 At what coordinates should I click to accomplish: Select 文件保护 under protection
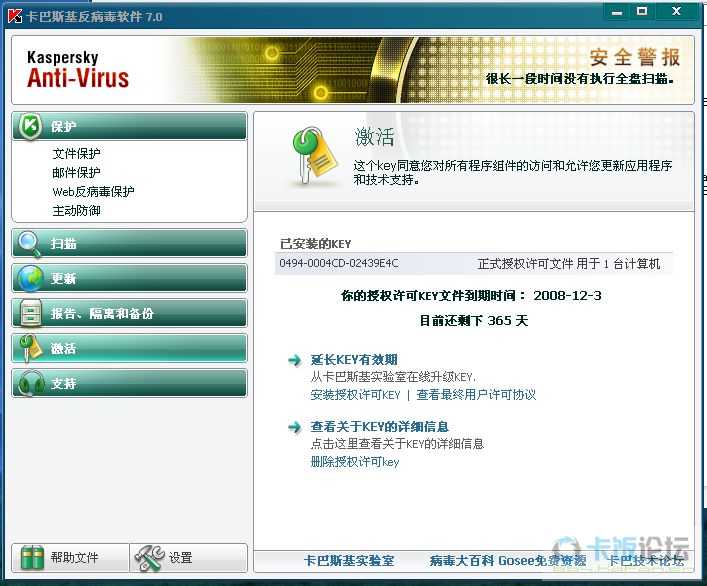[x=76, y=153]
